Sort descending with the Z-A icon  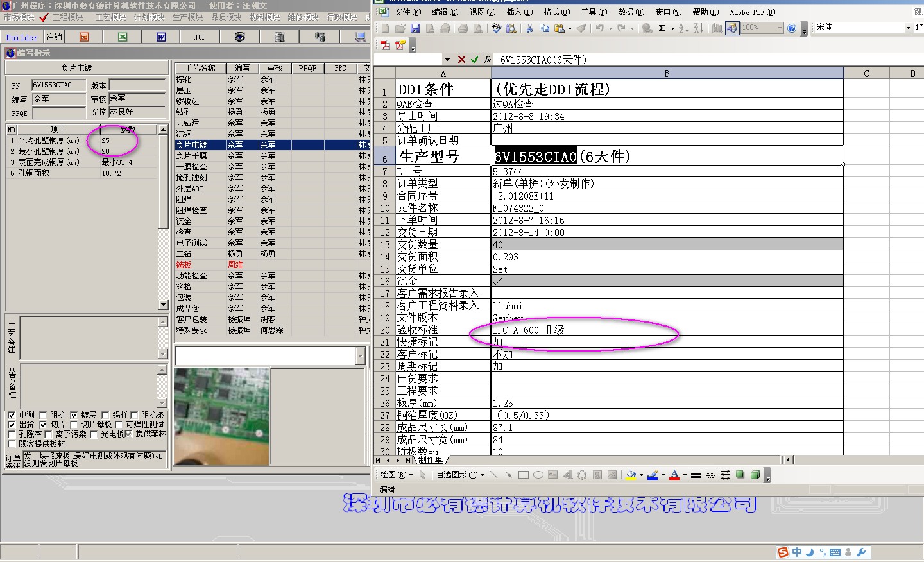pyautogui.click(x=699, y=28)
